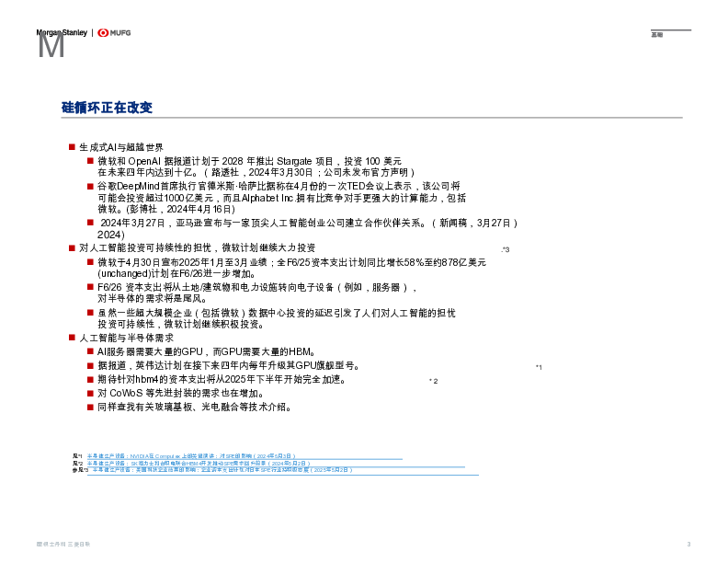Click the bullet about 英伟达 upgrading GPU flagship yearly
This screenshot has width=728, height=563.
pos(229,365)
